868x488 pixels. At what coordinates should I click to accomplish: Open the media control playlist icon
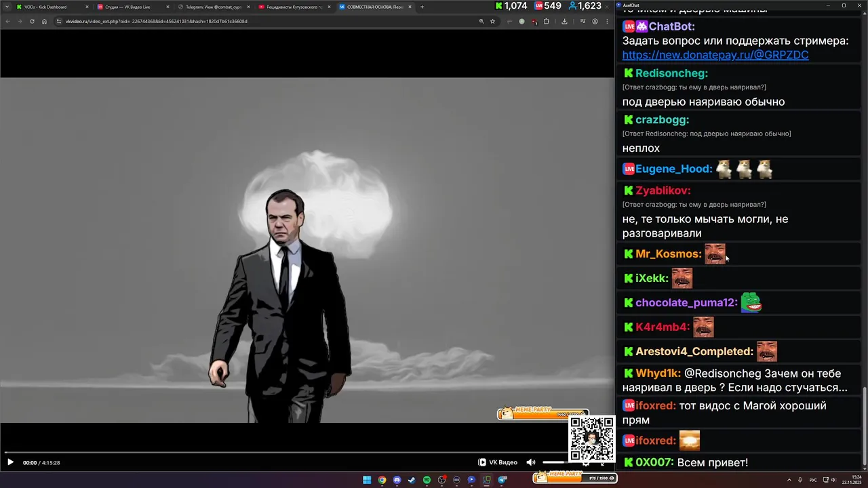coord(583,21)
